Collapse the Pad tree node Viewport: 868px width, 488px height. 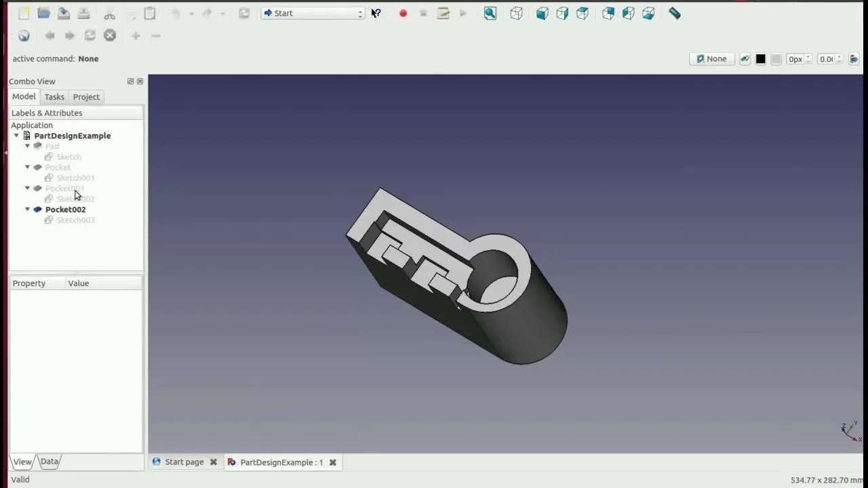coord(28,146)
